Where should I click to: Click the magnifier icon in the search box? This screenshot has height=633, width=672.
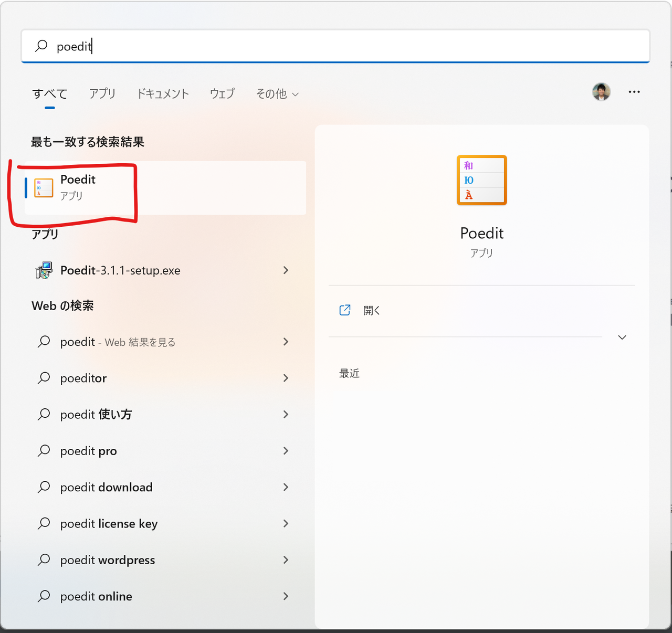click(x=41, y=46)
